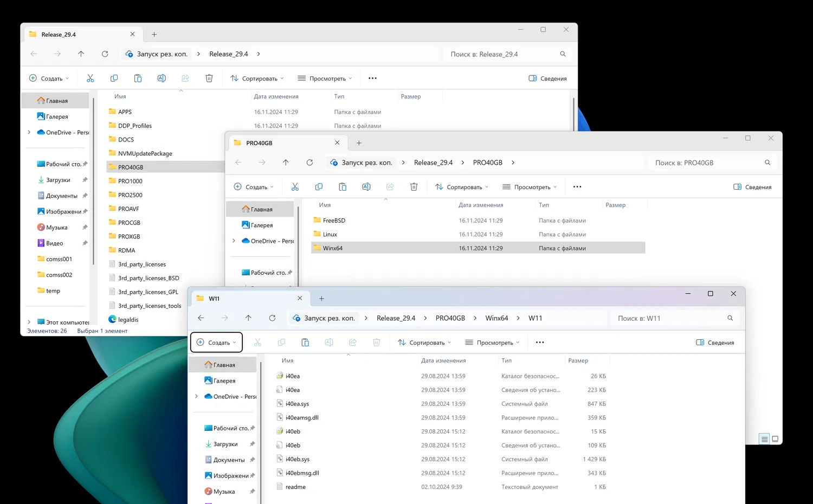Go up one level in PRO40GB window
The image size is (813, 504).
(x=286, y=163)
